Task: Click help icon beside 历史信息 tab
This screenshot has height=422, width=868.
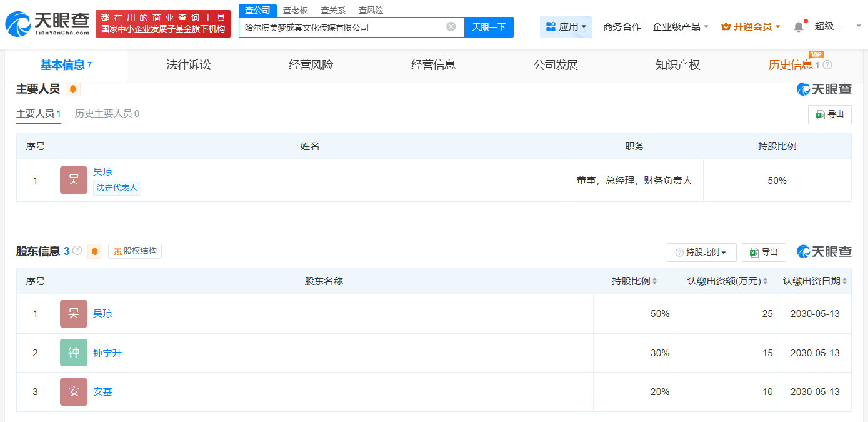Action: tap(827, 65)
